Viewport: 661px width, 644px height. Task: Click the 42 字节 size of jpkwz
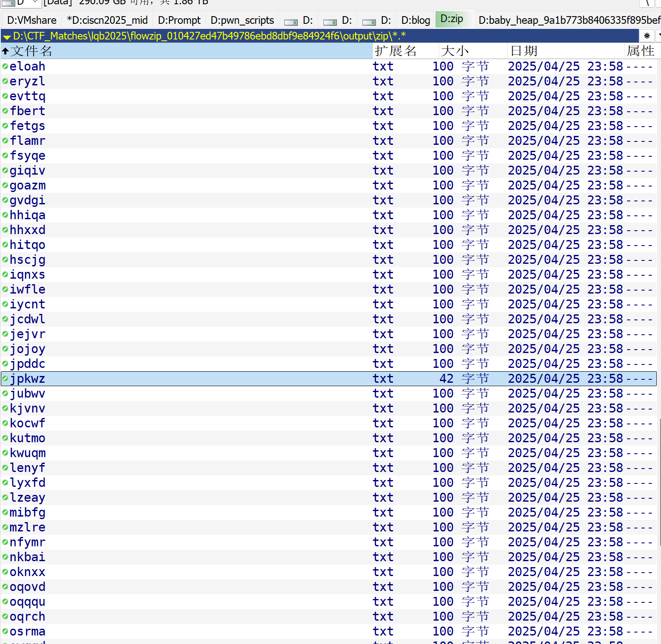(x=464, y=378)
